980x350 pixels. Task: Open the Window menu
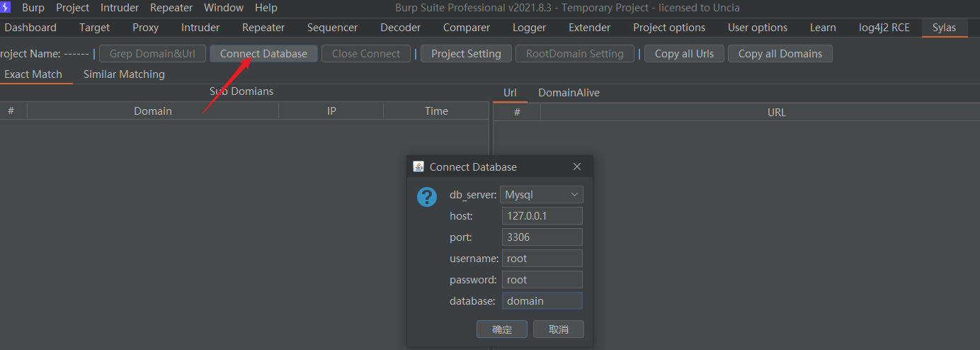pos(224,8)
